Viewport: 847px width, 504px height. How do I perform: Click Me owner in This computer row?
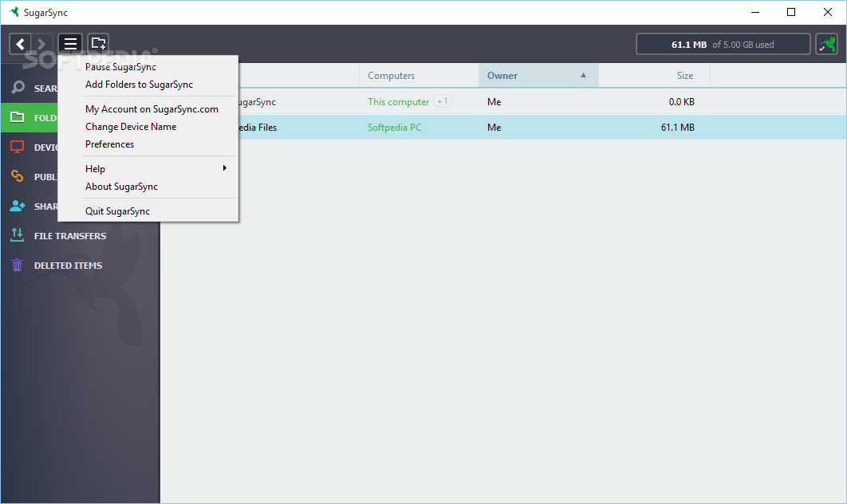pos(494,101)
